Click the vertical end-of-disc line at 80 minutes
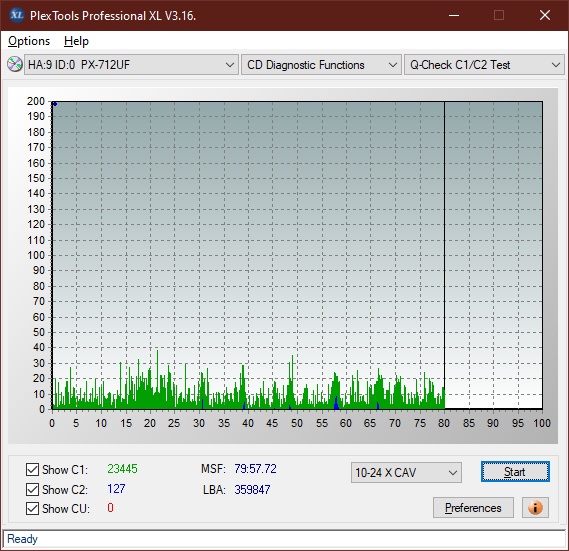This screenshot has height=551, width=569. (445, 255)
